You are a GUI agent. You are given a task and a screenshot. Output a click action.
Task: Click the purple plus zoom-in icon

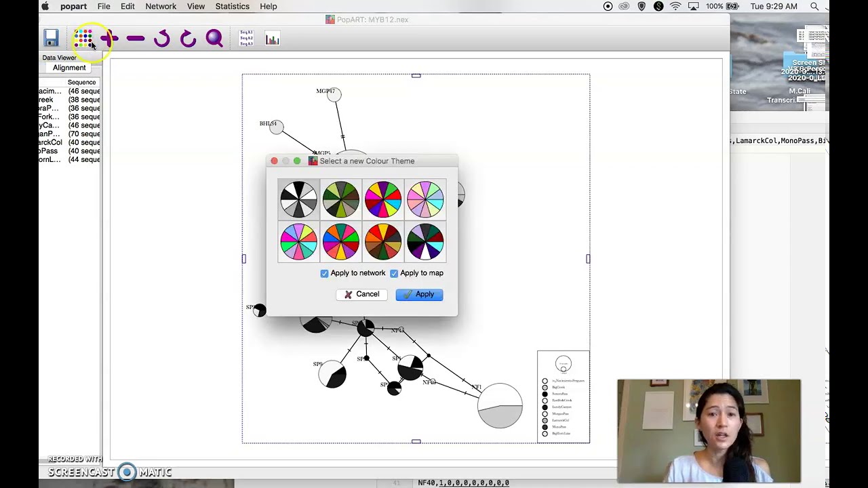[x=109, y=39]
